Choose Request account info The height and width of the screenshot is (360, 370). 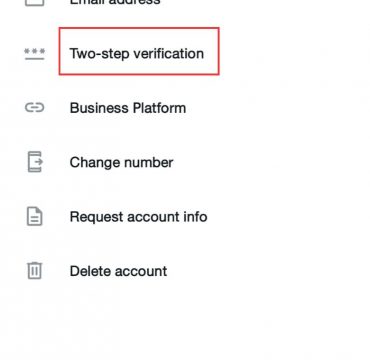pos(138,217)
